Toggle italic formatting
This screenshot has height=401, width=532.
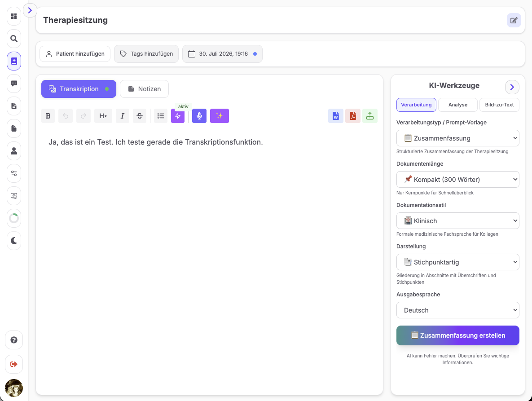123,116
